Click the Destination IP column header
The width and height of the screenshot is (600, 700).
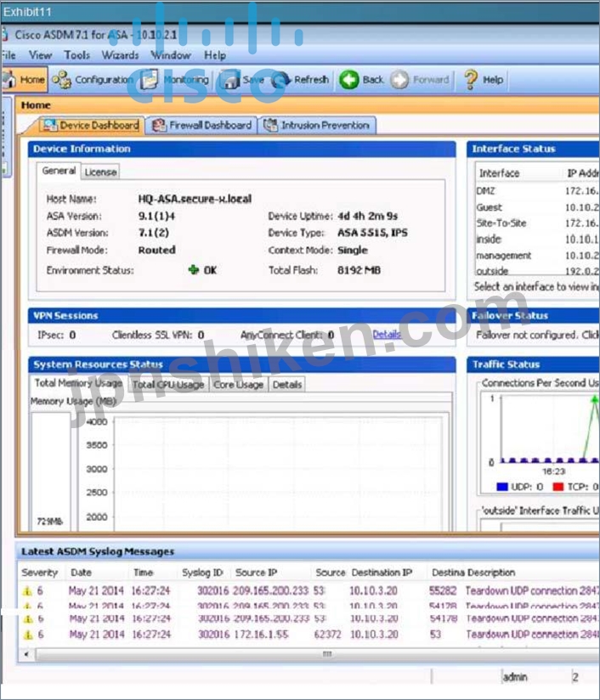pyautogui.click(x=382, y=573)
